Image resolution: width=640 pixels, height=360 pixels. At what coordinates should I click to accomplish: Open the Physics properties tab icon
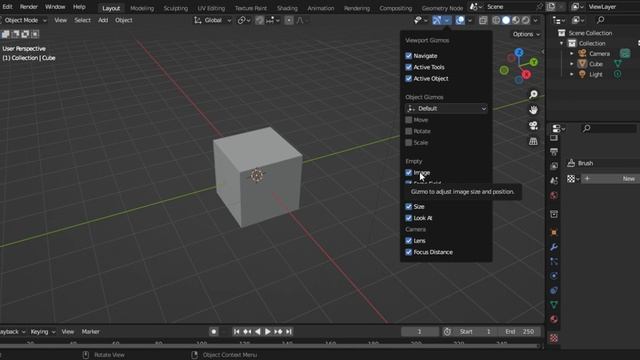click(x=554, y=276)
